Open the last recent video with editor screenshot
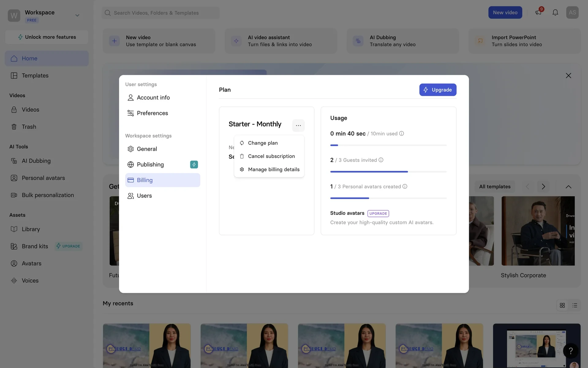Image resolution: width=588 pixels, height=368 pixels. tap(537, 346)
